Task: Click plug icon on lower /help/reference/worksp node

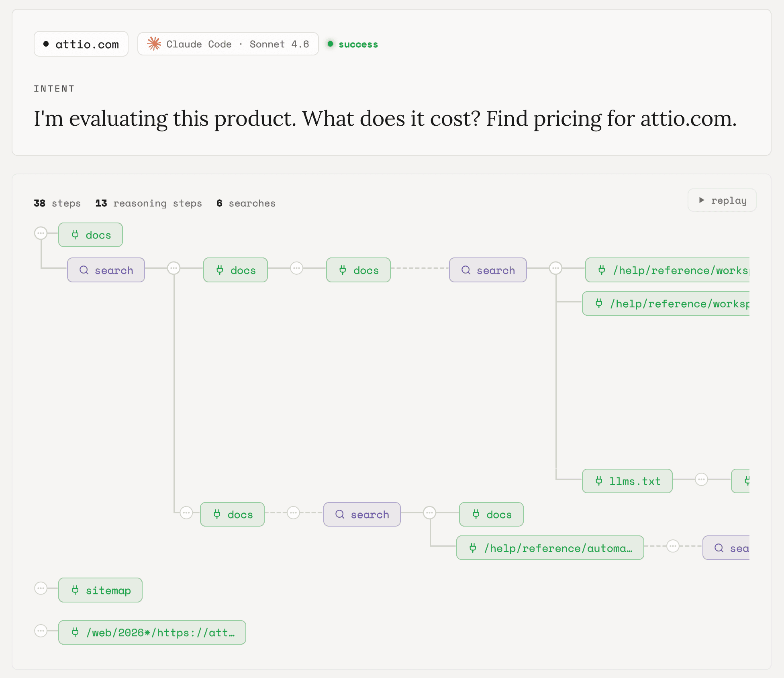Action: [599, 303]
